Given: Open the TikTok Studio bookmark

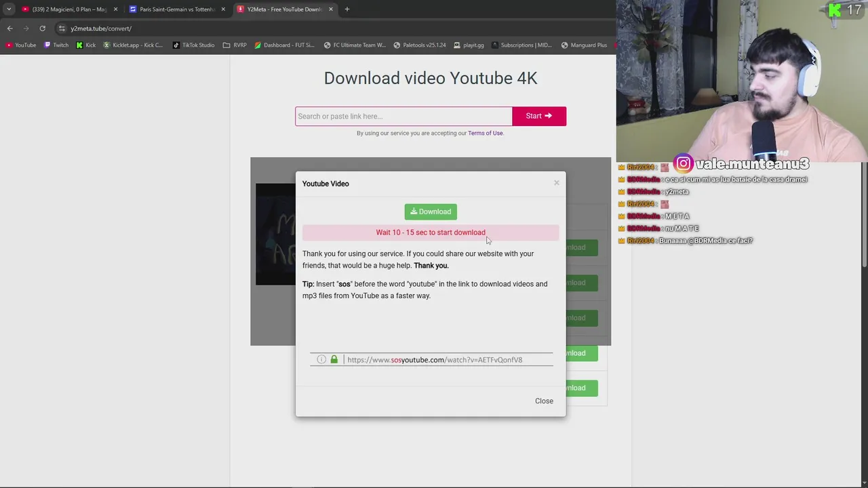Looking at the screenshot, I should (193, 45).
